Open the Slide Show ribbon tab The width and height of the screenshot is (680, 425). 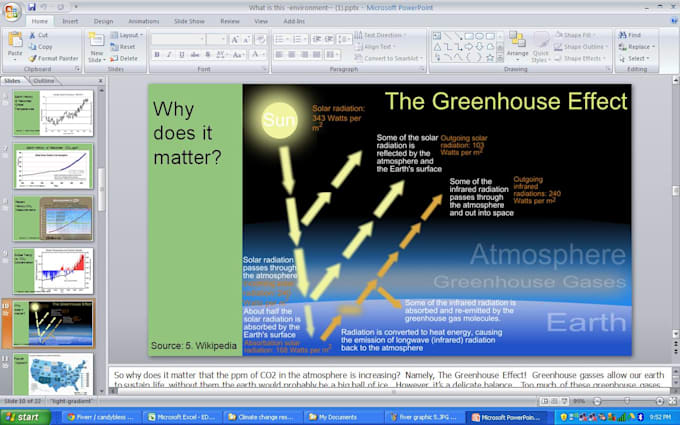coord(189,21)
